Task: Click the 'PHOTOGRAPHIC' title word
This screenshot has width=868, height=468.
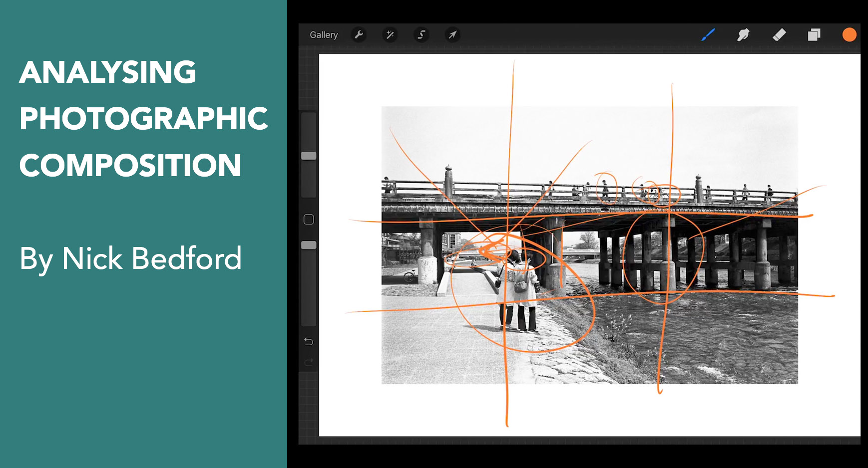Action: [144, 119]
